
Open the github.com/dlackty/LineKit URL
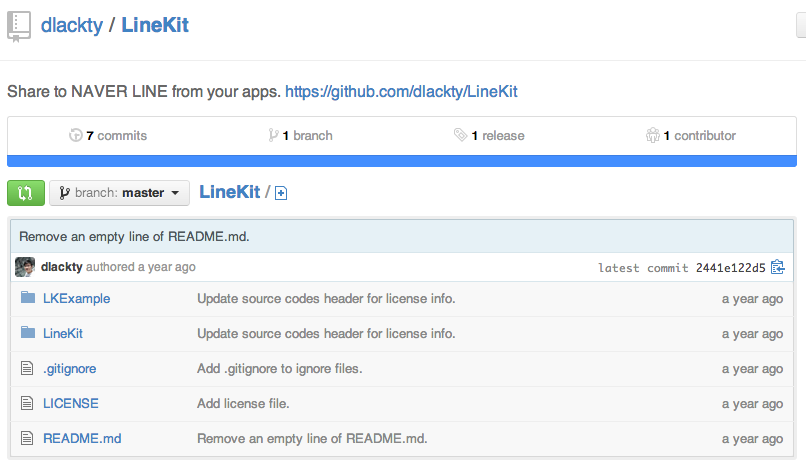pyautogui.click(x=401, y=91)
